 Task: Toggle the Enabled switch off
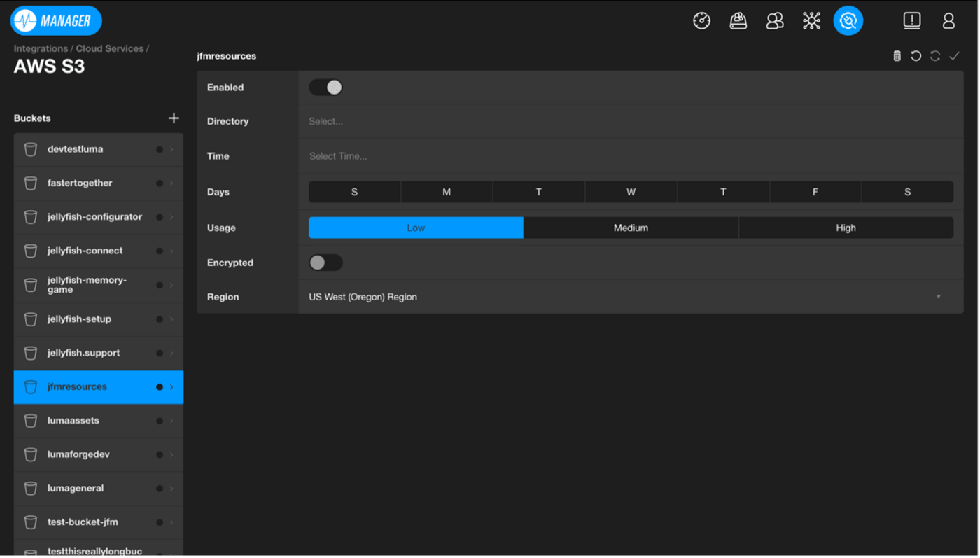tap(325, 88)
